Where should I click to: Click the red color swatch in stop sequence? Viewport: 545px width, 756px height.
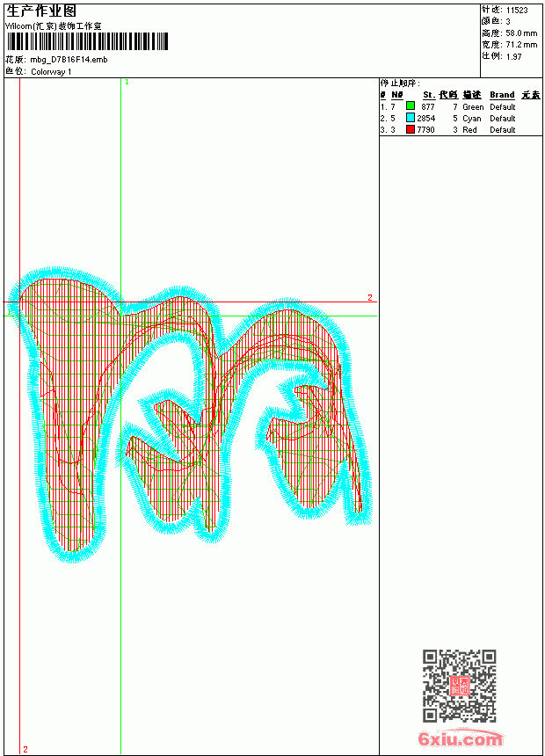pyautogui.click(x=411, y=129)
